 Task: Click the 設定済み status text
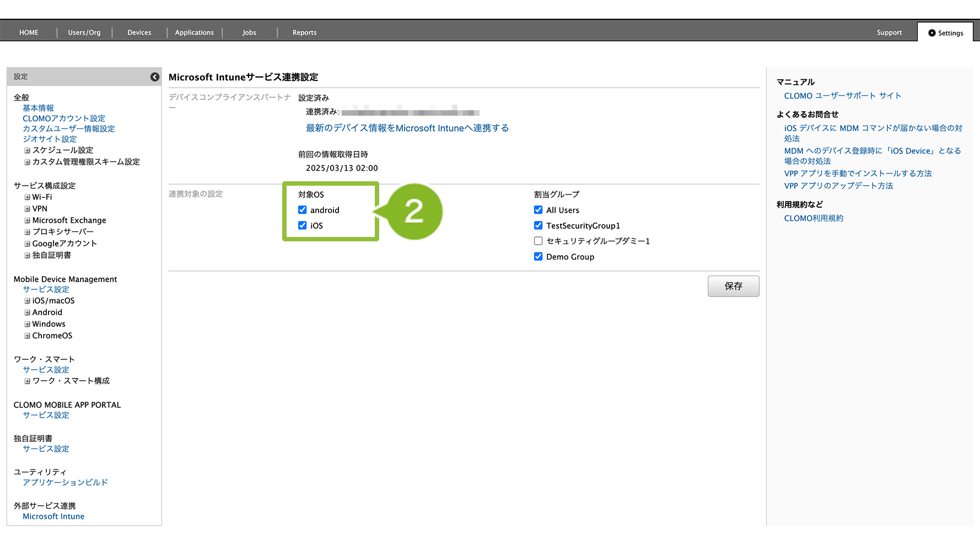pyautogui.click(x=314, y=98)
